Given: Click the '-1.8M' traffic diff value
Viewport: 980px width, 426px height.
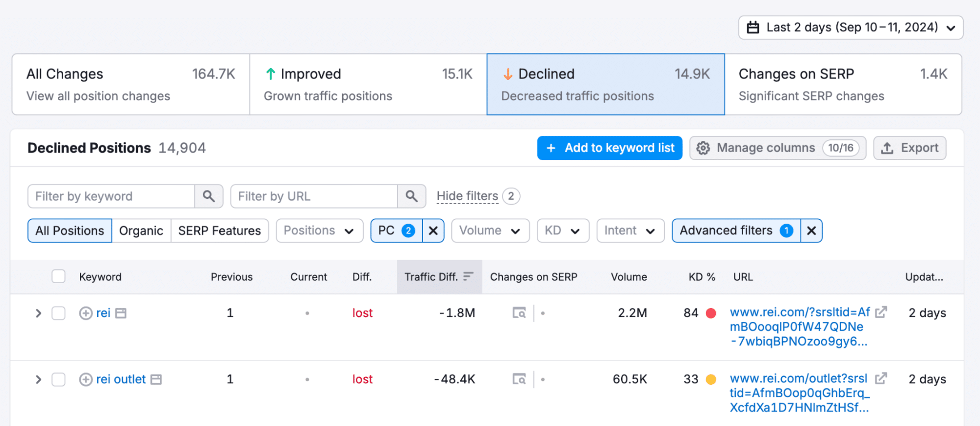Looking at the screenshot, I should [457, 313].
